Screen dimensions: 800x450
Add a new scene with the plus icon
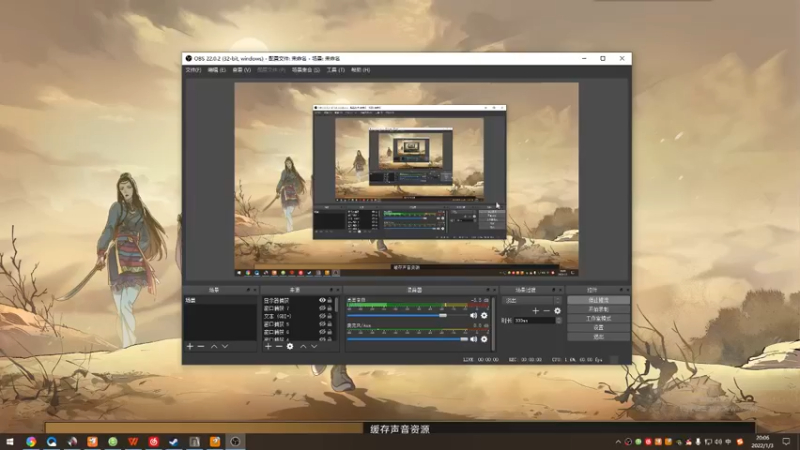click(190, 346)
